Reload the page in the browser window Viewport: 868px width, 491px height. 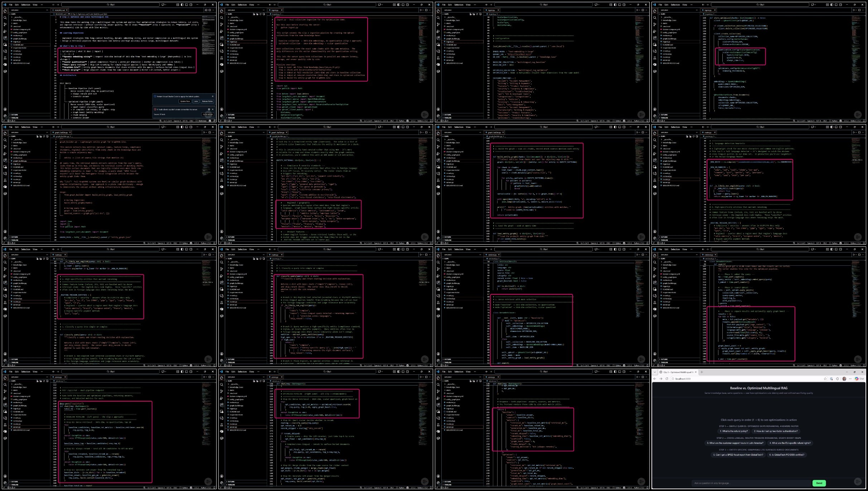667,379
